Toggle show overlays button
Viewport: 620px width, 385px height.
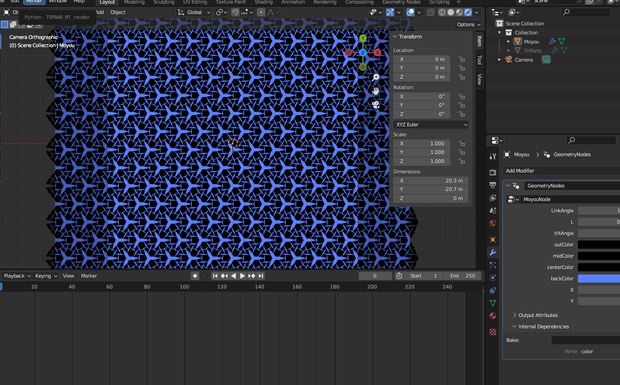410,12
